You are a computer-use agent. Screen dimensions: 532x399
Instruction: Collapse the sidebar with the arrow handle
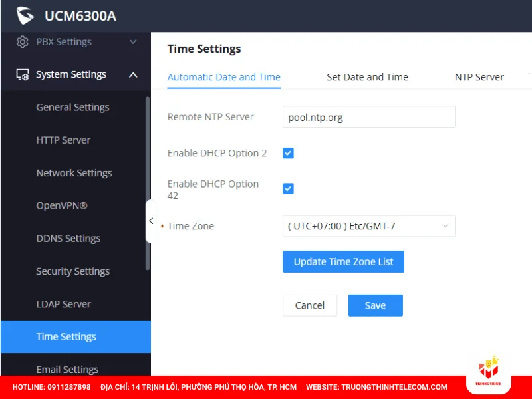tap(151, 221)
